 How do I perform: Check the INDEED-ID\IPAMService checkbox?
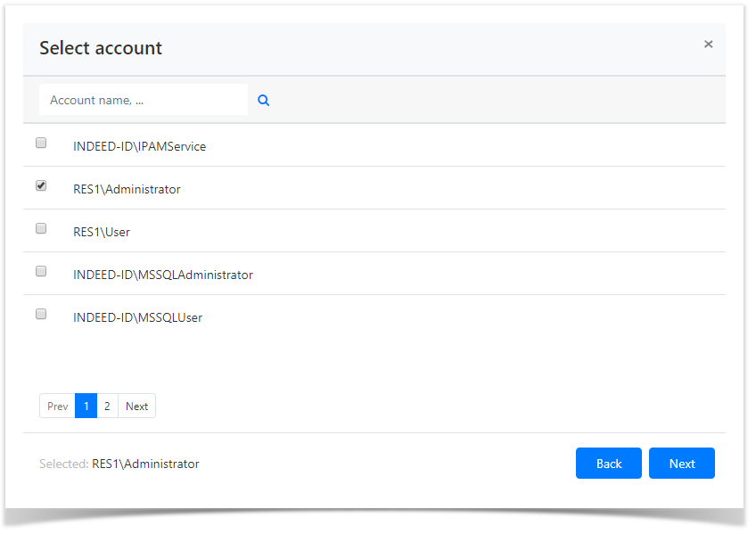pyautogui.click(x=40, y=142)
